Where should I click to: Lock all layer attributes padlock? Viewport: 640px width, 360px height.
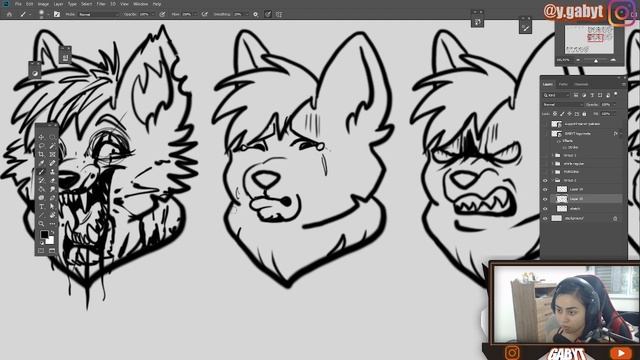pyautogui.click(x=584, y=114)
